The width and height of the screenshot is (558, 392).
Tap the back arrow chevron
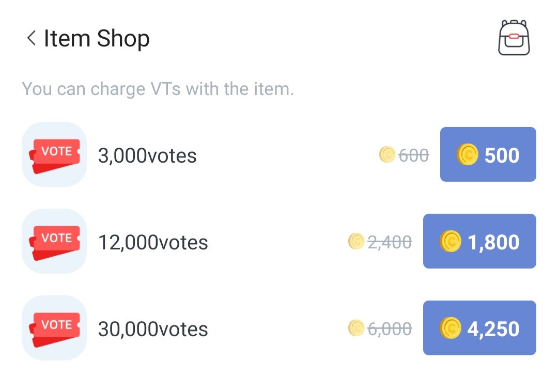click(32, 38)
